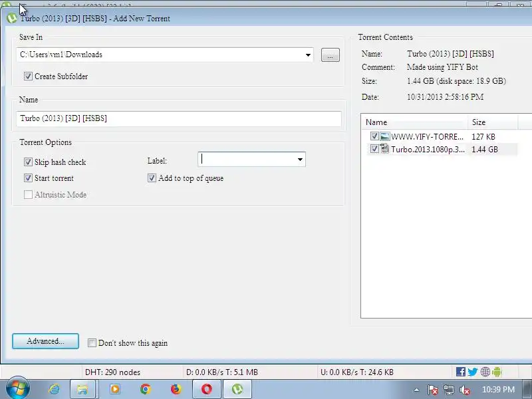The image size is (532, 399).
Task: Show hidden system tray icons
Action: tap(416, 390)
